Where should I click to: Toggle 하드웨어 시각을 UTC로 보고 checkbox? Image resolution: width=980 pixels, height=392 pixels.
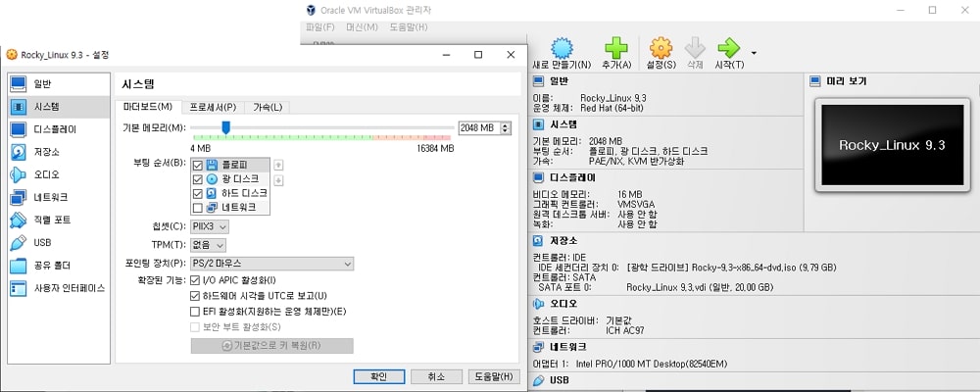(195, 295)
